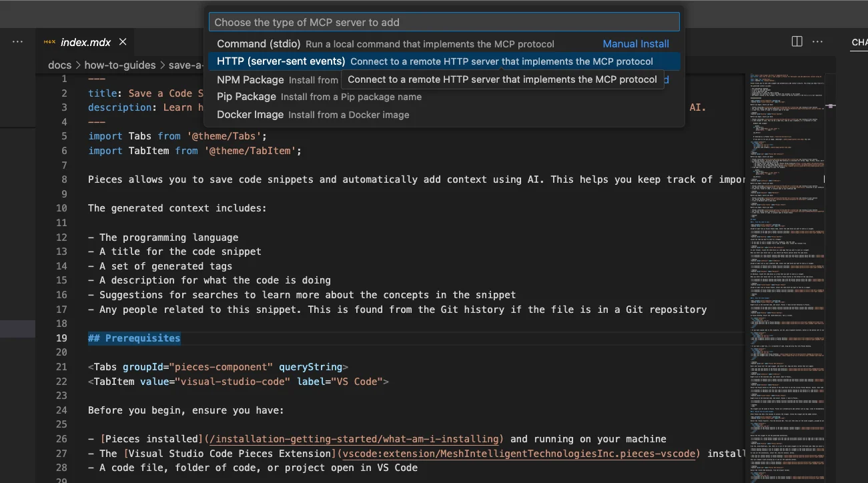Viewport: 868px width, 483px height.
Task: Open sidebar ellipsis menu at top left
Action: (x=18, y=41)
